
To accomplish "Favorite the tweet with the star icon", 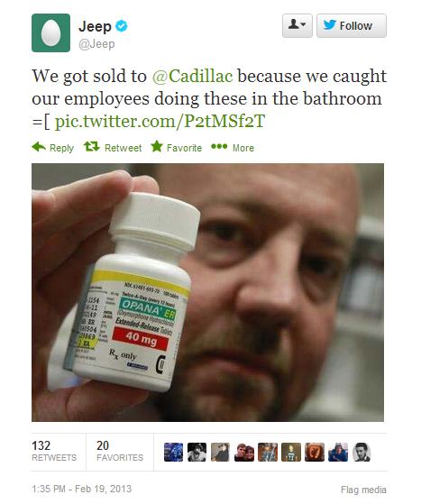I will (157, 146).
